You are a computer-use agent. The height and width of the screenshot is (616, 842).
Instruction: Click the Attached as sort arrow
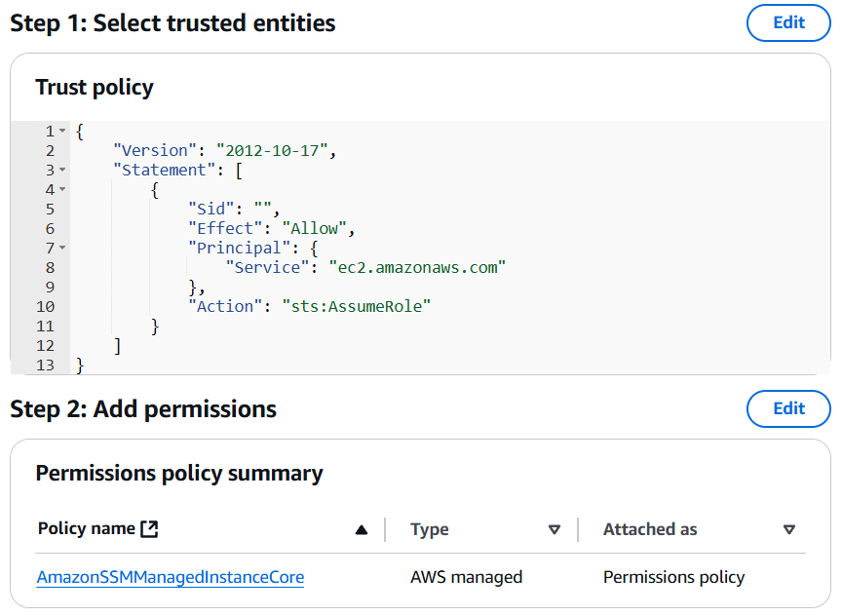[x=788, y=530]
